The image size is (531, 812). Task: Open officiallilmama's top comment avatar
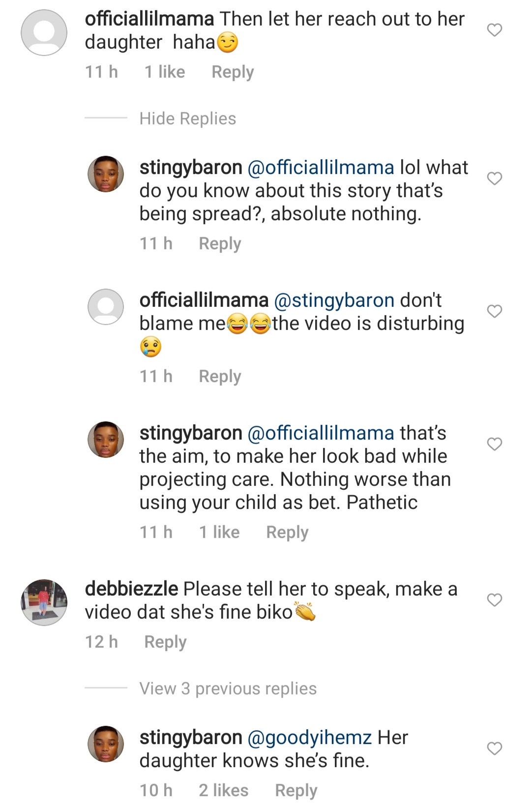(44, 32)
